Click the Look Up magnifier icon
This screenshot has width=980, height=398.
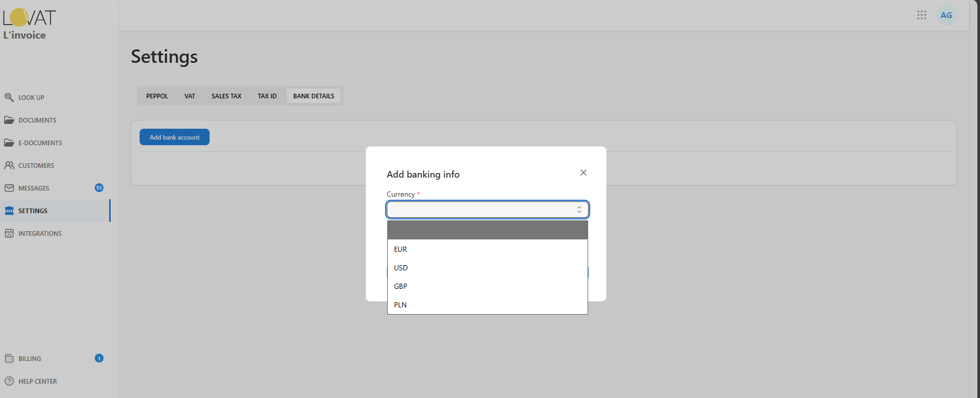pos(9,97)
